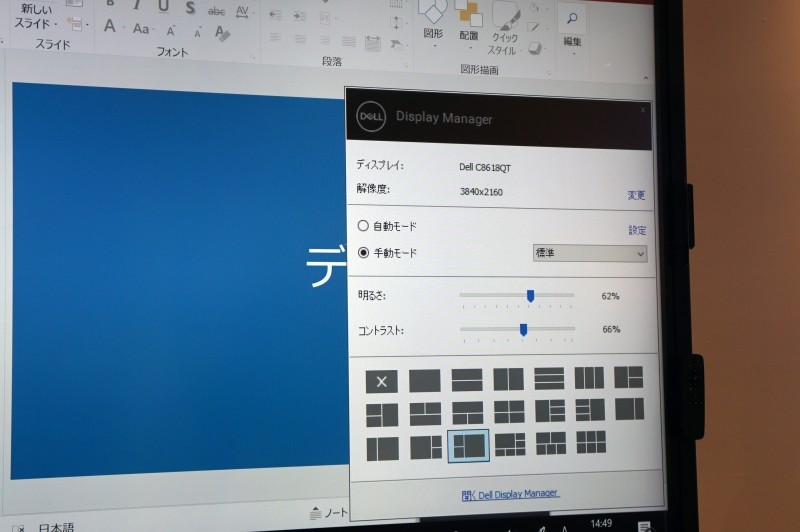This screenshot has height=532, width=800.
Task: Choose layout with two top panes, wide bottom
Action: tap(426, 414)
